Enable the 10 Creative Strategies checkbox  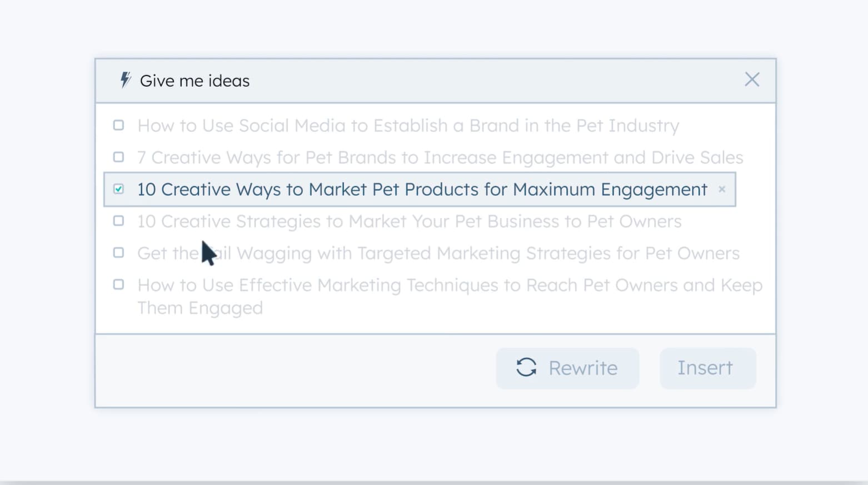point(118,221)
